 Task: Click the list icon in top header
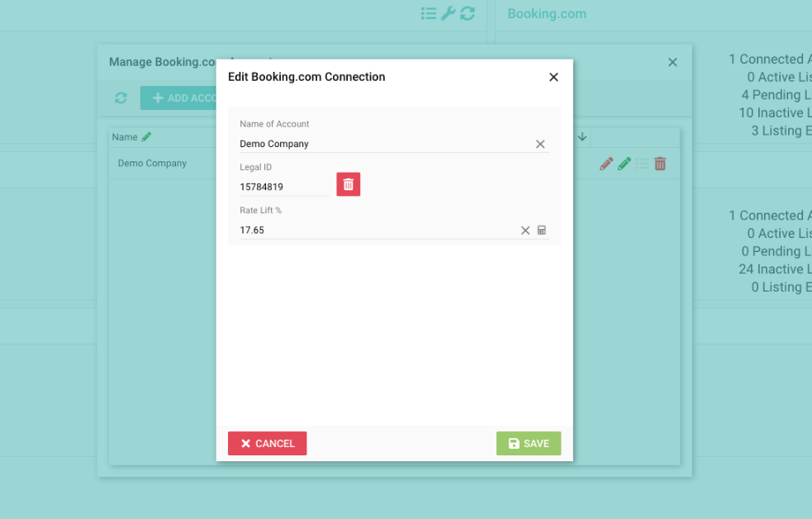[x=428, y=13]
